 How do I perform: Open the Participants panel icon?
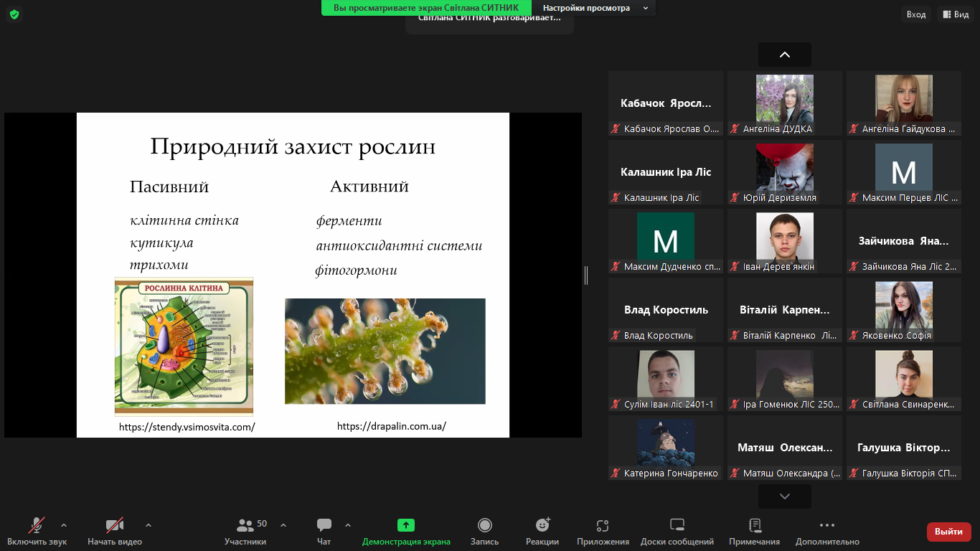tap(245, 526)
